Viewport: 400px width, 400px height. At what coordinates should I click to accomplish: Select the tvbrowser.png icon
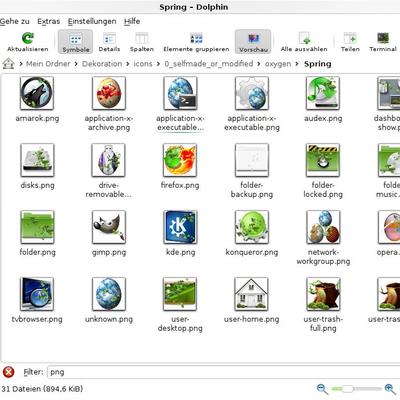coord(37,294)
